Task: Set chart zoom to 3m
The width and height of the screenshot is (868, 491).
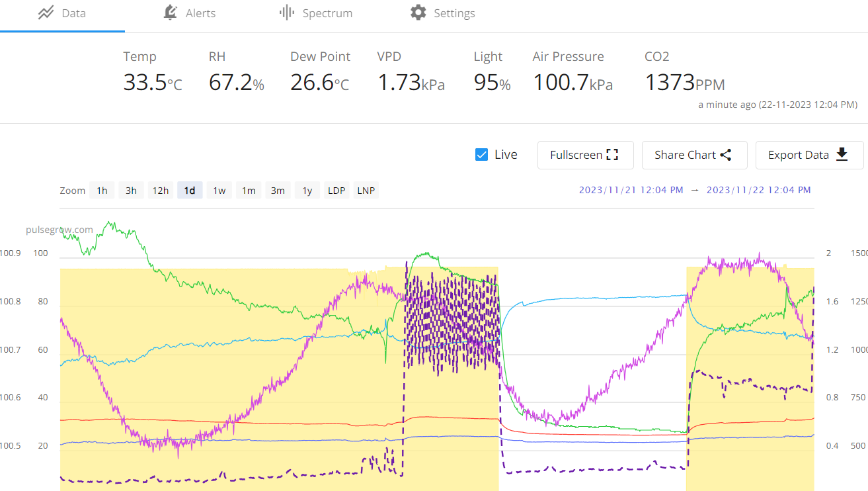Action: (278, 191)
